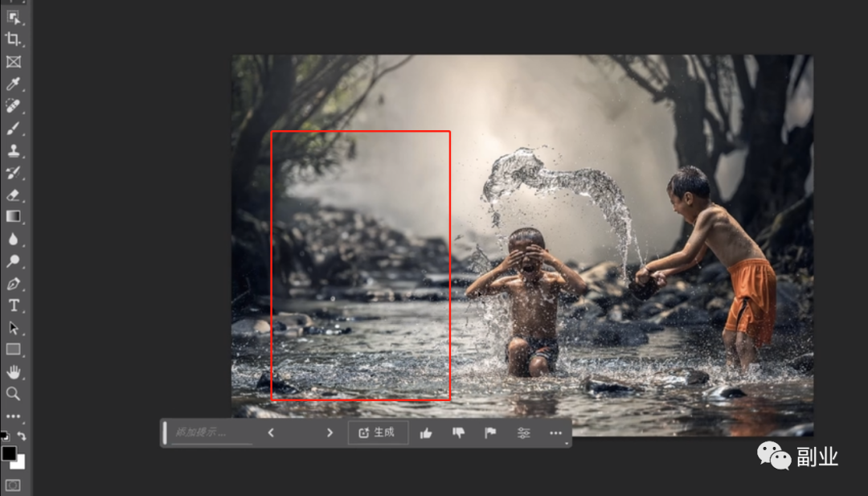
Task: Expand the Edit Toolbar three-dot menu
Action: (x=13, y=416)
